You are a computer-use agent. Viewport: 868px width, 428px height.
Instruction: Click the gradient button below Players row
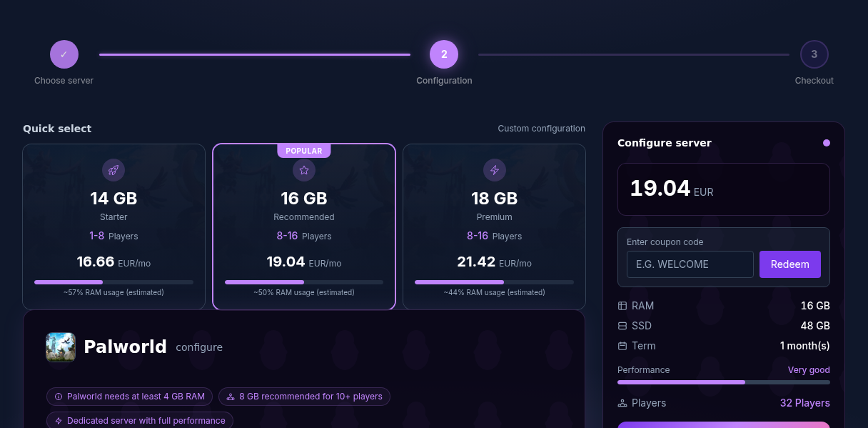(724, 425)
